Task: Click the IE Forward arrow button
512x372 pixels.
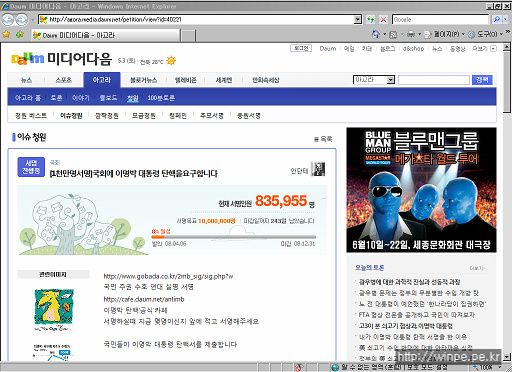Action: 22,20
